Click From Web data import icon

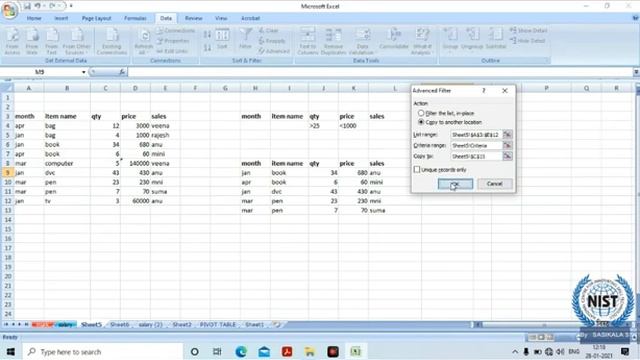pyautogui.click(x=32, y=41)
